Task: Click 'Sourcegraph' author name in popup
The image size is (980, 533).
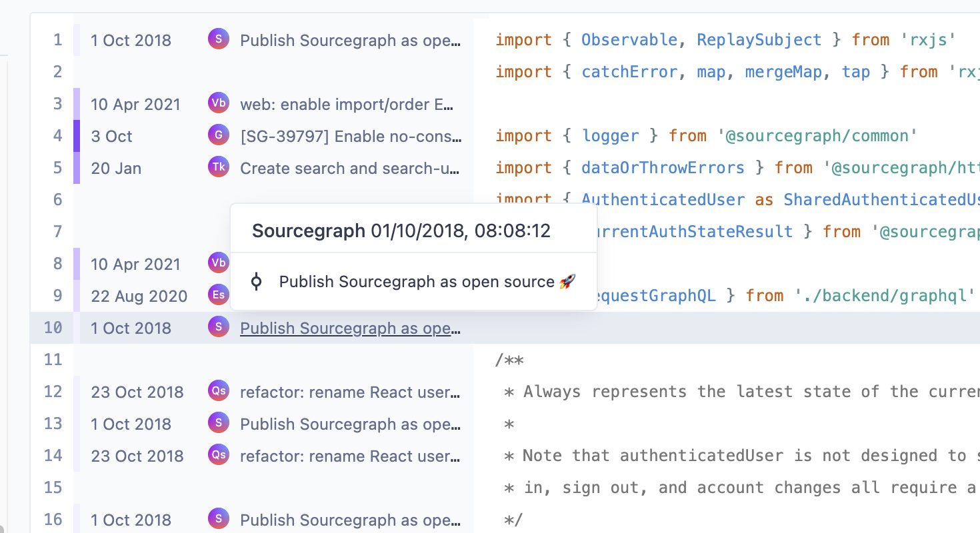Action: click(x=309, y=231)
